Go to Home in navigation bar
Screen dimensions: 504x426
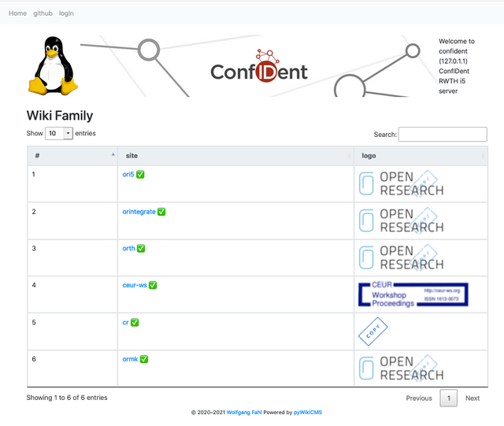click(x=17, y=13)
